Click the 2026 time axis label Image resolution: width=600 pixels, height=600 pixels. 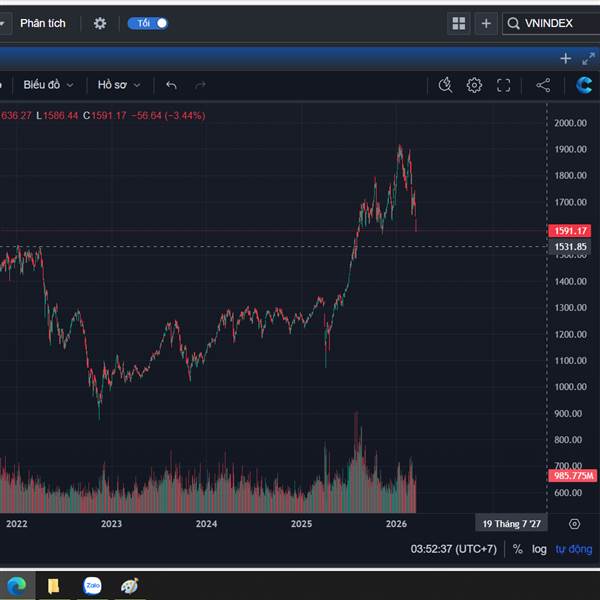[x=396, y=523]
